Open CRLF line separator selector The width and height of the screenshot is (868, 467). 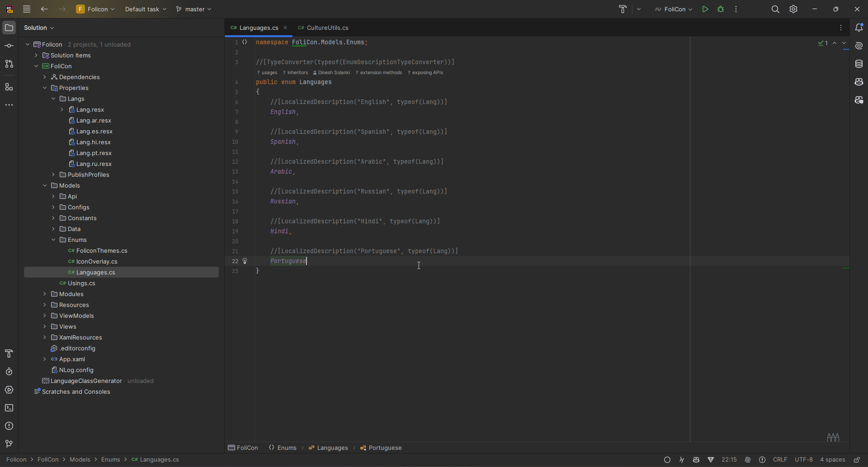[780, 460]
